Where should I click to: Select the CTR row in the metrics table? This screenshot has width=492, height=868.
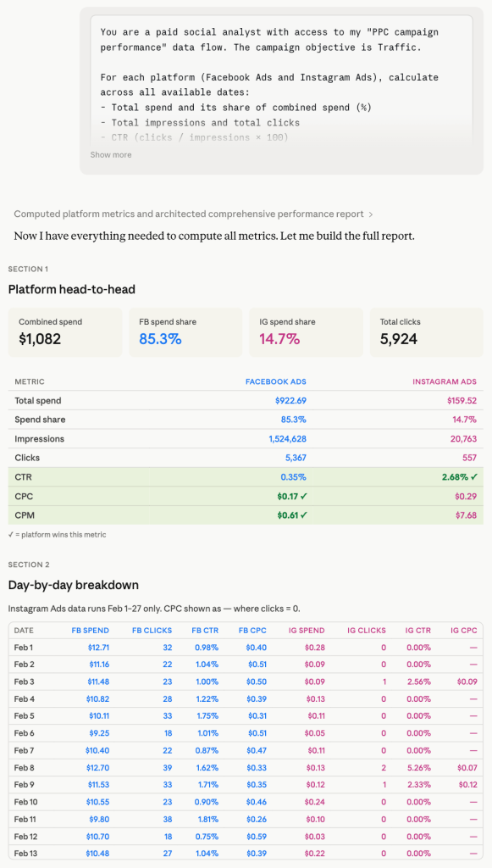click(x=246, y=476)
